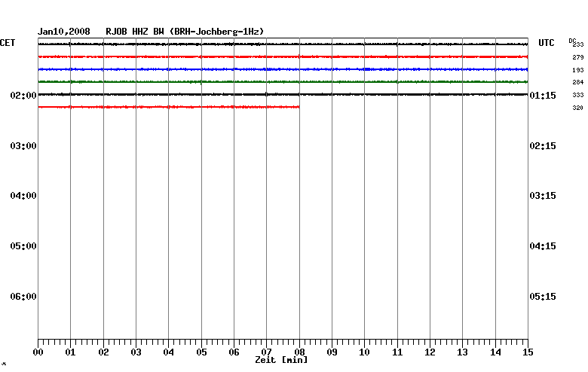This screenshot has height=372, width=588.
Task: Click the black trace on the 02:00 row
Action: tap(283, 94)
